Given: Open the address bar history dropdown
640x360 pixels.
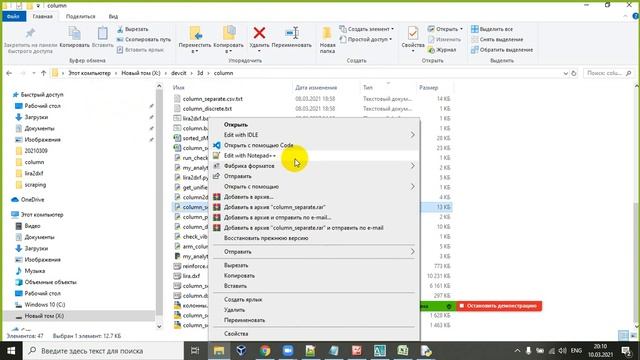Looking at the screenshot, I should pyautogui.click(x=565, y=73).
